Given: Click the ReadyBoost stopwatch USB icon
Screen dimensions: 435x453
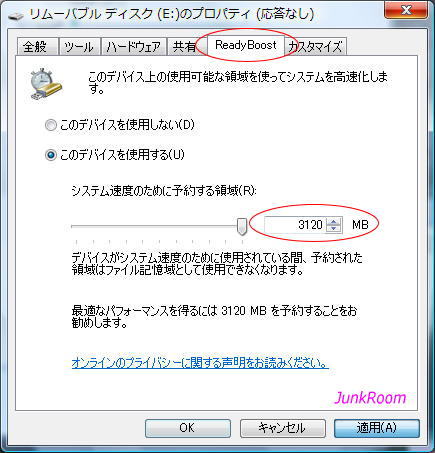Looking at the screenshot, I should [x=46, y=84].
